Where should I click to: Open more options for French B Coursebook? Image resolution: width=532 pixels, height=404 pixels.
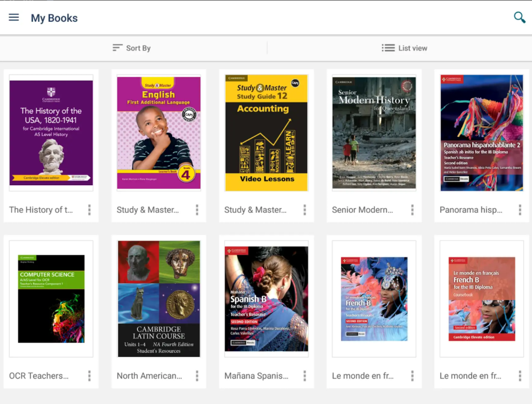(520, 376)
